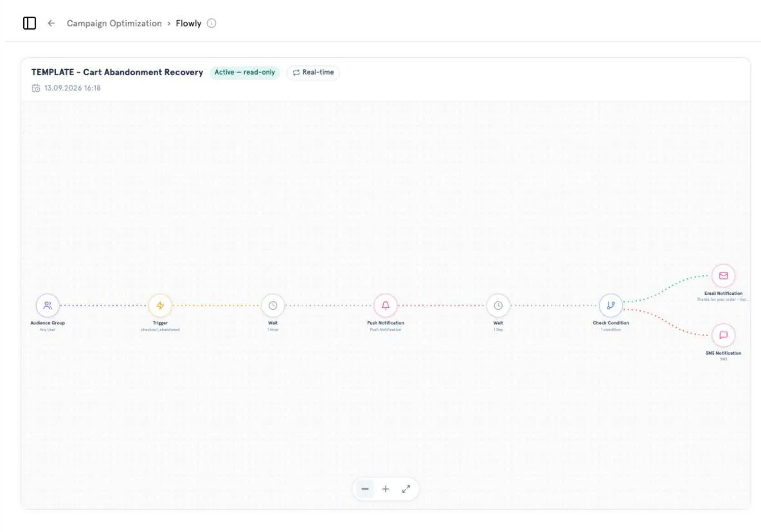
Task: Click the Check Condition label text
Action: [x=611, y=323]
